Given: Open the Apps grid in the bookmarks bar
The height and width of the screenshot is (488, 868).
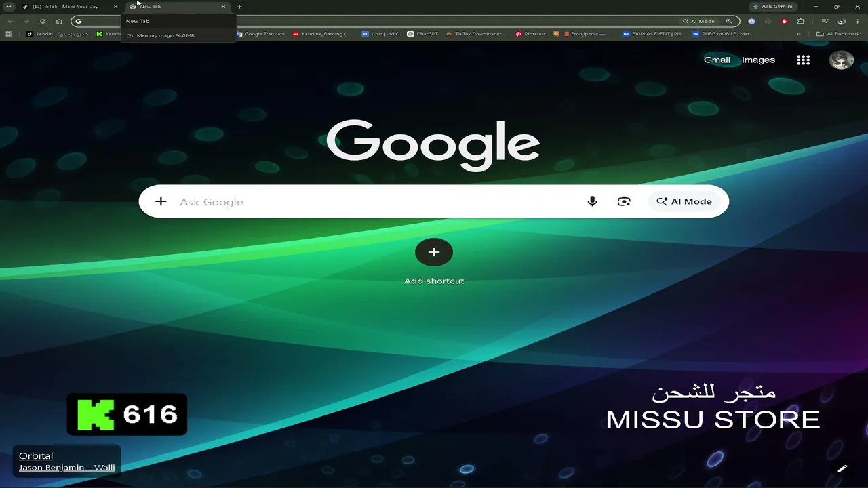Looking at the screenshot, I should point(9,34).
